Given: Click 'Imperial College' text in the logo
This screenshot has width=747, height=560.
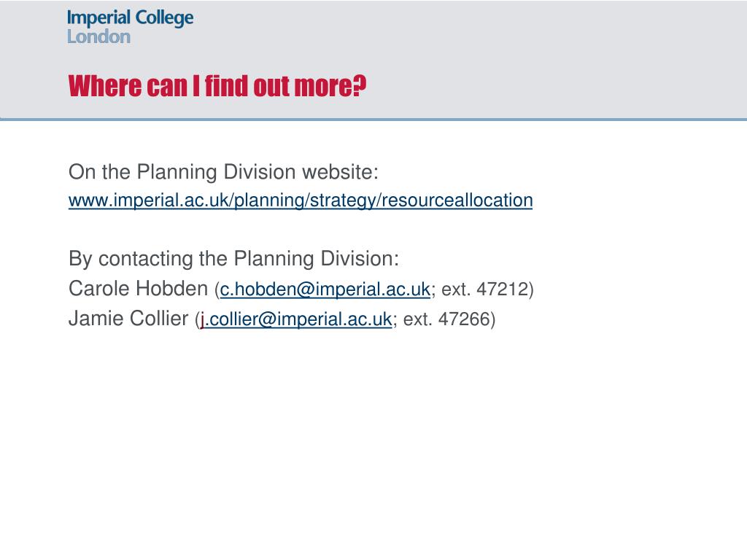Looking at the screenshot, I should (130, 18).
